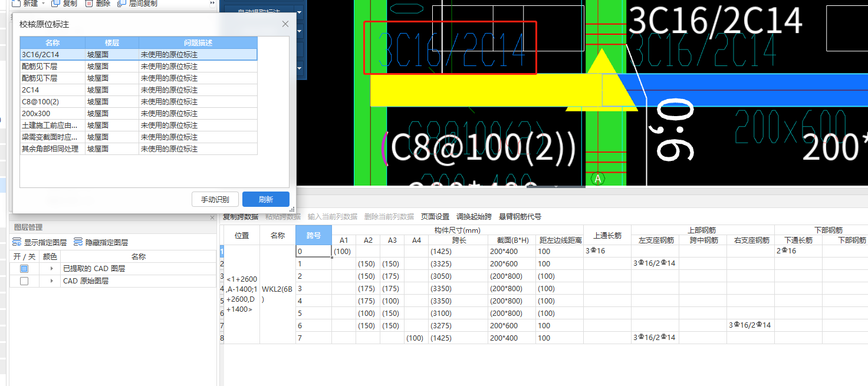Click the 跨长 cell showing (3100)
Viewport: 868px width, 386px height.
click(x=458, y=313)
